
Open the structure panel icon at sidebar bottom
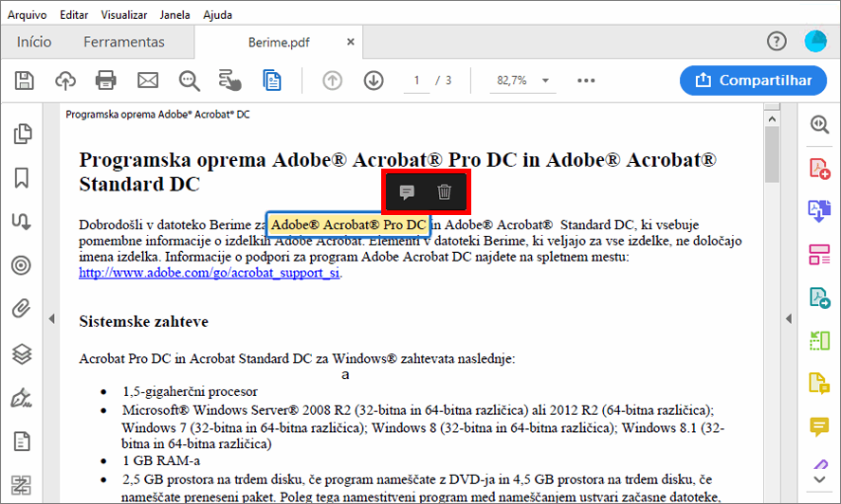22,485
